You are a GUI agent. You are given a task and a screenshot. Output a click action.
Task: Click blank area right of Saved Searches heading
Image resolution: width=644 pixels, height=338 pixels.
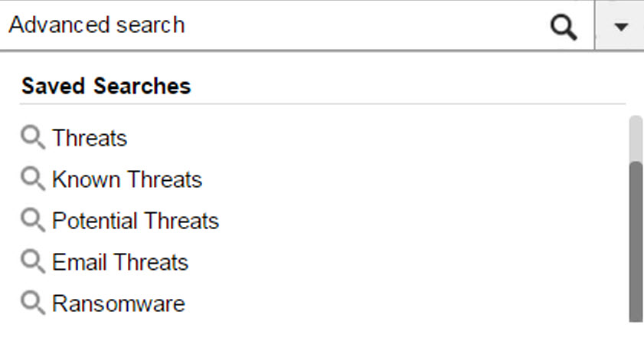pos(406,85)
